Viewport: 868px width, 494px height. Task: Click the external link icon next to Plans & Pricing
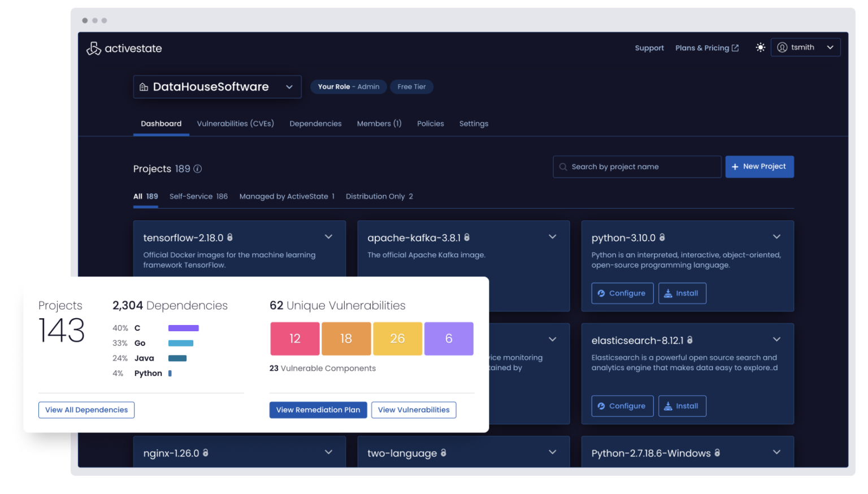coord(735,47)
